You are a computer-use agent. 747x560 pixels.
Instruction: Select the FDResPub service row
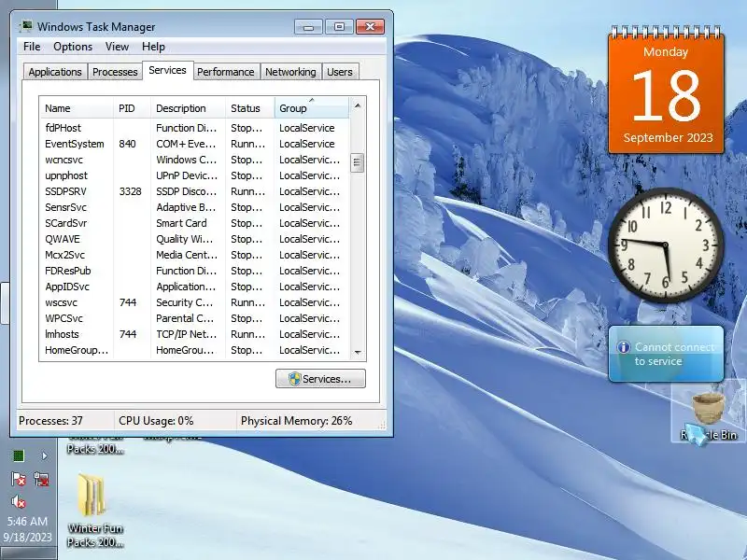(195, 271)
